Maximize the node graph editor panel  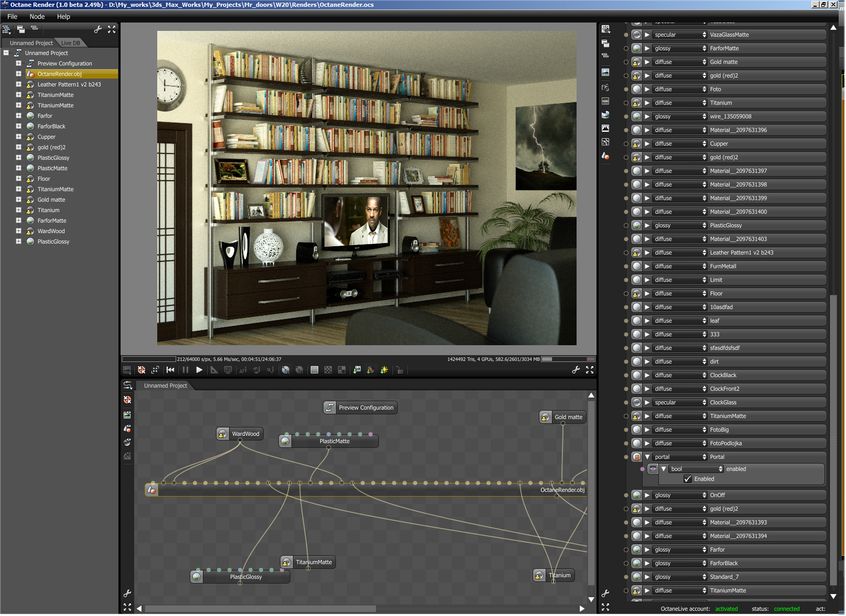click(x=127, y=607)
